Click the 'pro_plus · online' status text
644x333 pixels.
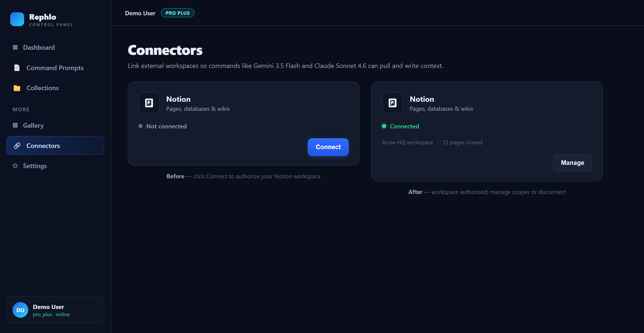click(51, 314)
